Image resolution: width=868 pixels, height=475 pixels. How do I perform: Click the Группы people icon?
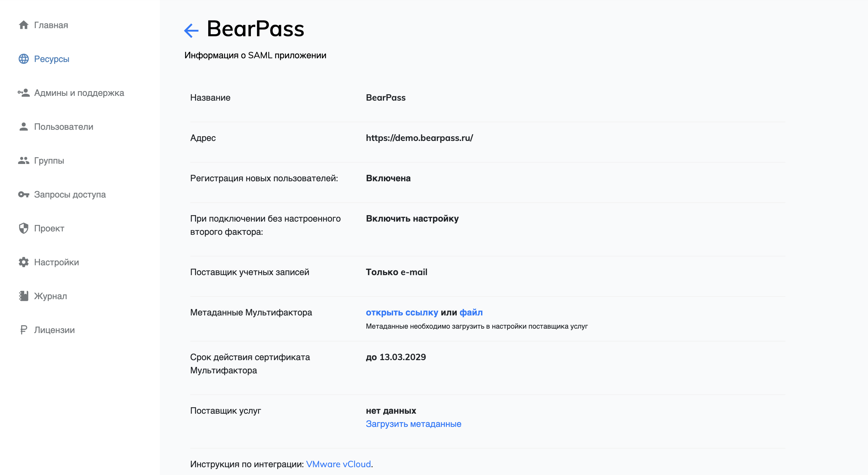[x=24, y=161]
